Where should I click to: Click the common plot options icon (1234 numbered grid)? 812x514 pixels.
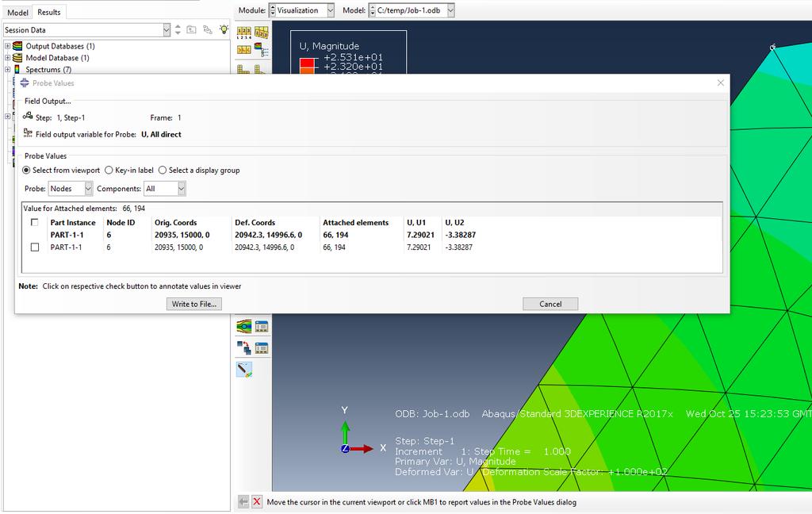pyautogui.click(x=244, y=33)
